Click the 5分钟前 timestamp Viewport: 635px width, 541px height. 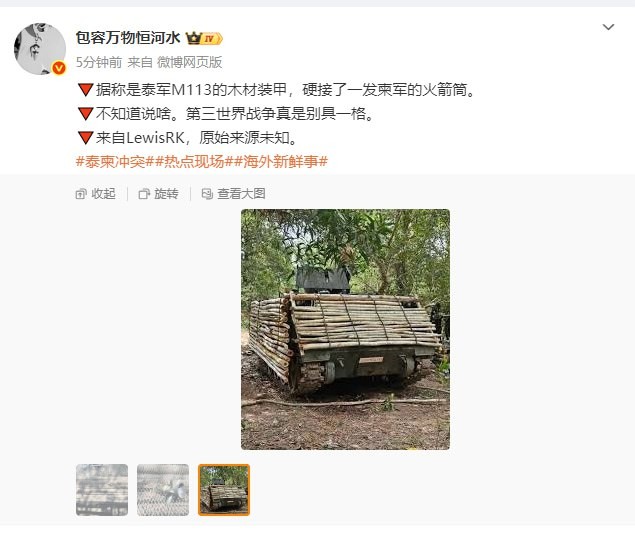point(99,62)
